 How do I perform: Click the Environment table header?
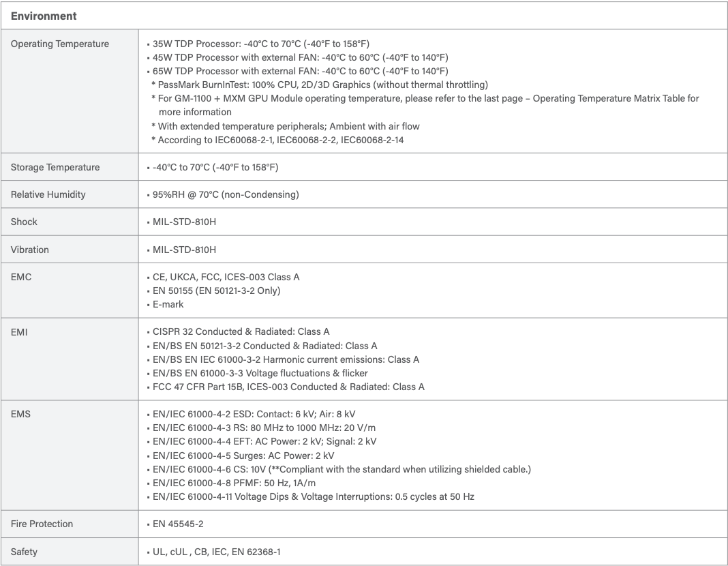44,16
